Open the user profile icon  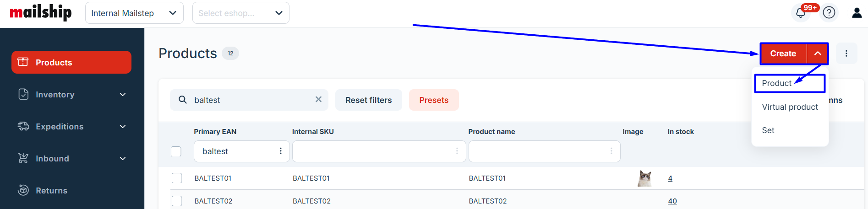tap(857, 13)
